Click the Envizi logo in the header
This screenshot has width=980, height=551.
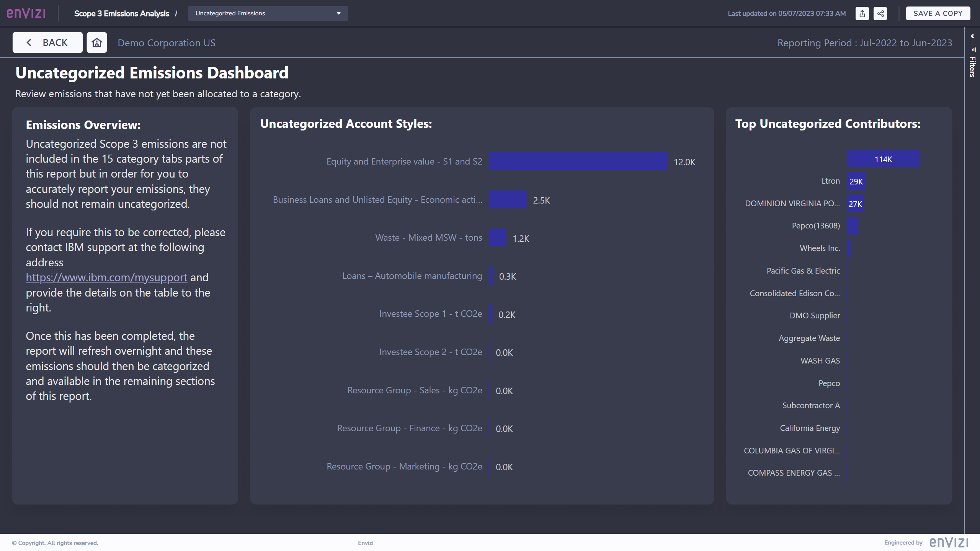click(26, 13)
